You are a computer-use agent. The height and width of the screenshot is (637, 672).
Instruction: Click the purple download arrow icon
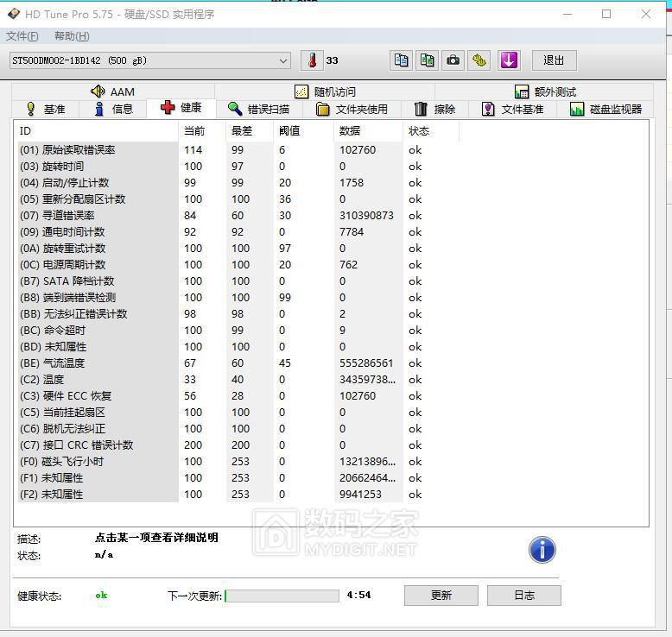(x=509, y=60)
